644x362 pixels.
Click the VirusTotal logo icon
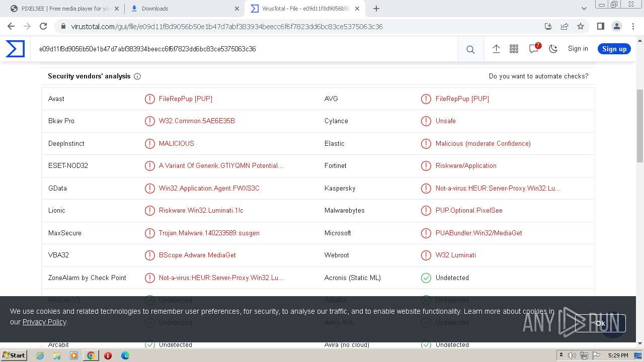pyautogui.click(x=15, y=49)
